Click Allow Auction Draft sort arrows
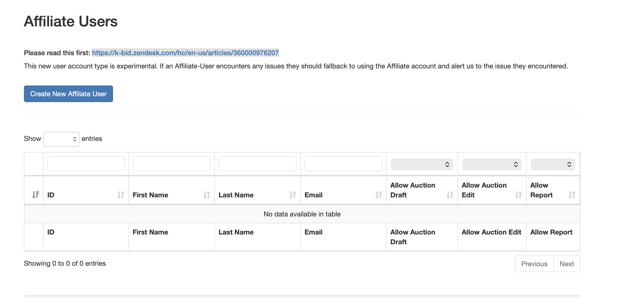This screenshot has height=298, width=644. [449, 195]
